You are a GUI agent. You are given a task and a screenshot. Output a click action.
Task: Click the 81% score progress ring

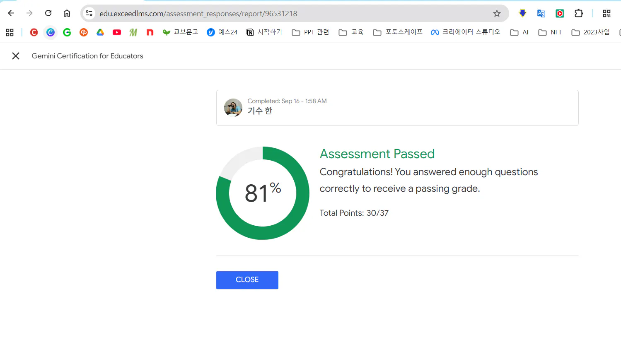point(263,193)
